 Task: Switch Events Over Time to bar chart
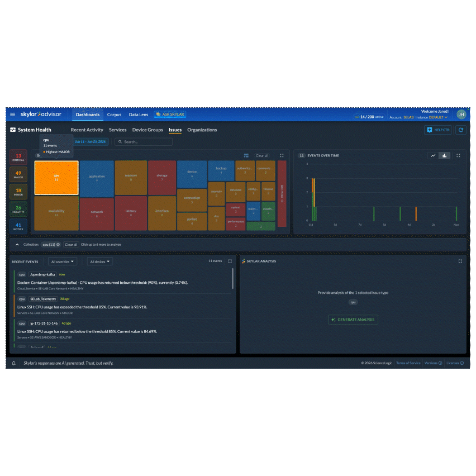(444, 156)
